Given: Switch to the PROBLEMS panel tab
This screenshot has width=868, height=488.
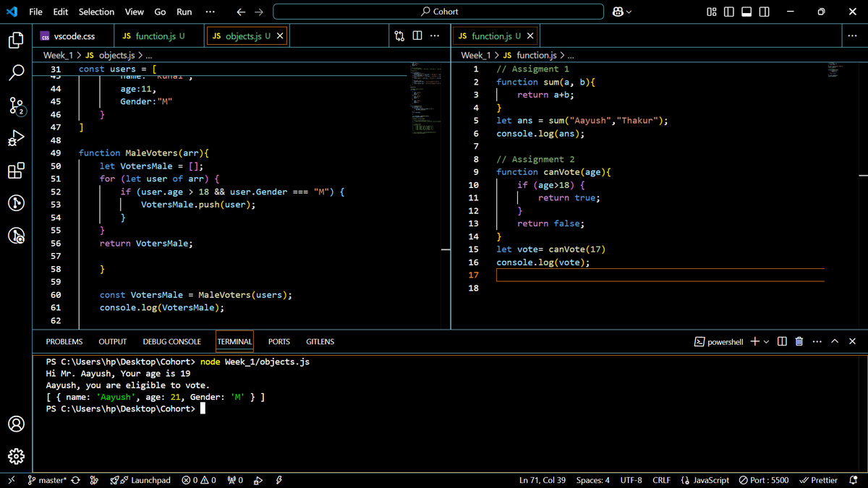Looking at the screenshot, I should pyautogui.click(x=64, y=341).
